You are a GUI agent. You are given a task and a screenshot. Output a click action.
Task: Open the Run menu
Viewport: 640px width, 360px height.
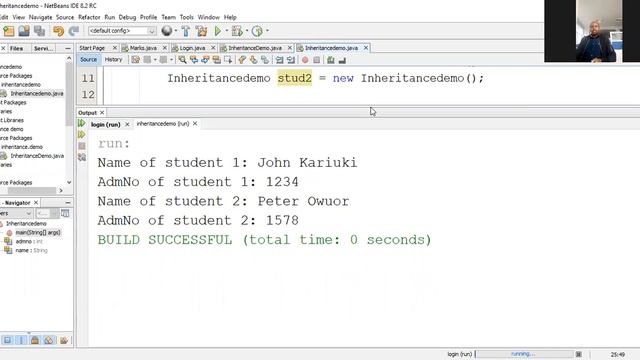[109, 17]
